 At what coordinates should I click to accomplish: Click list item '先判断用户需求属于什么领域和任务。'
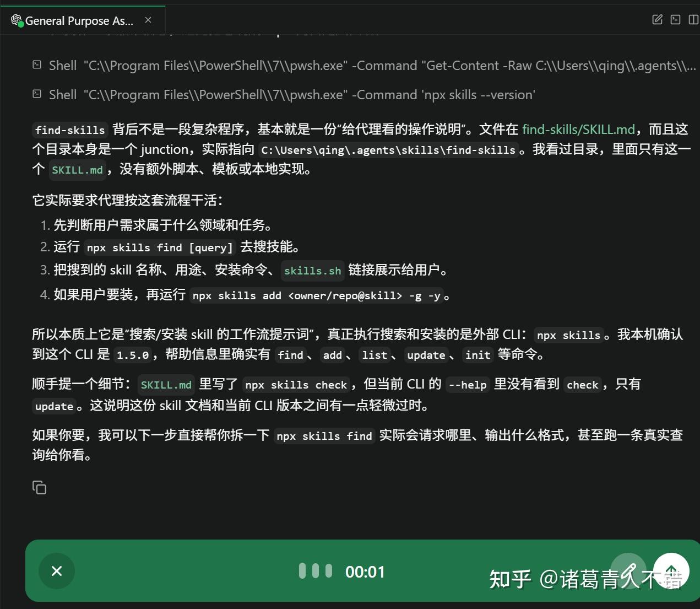click(163, 225)
